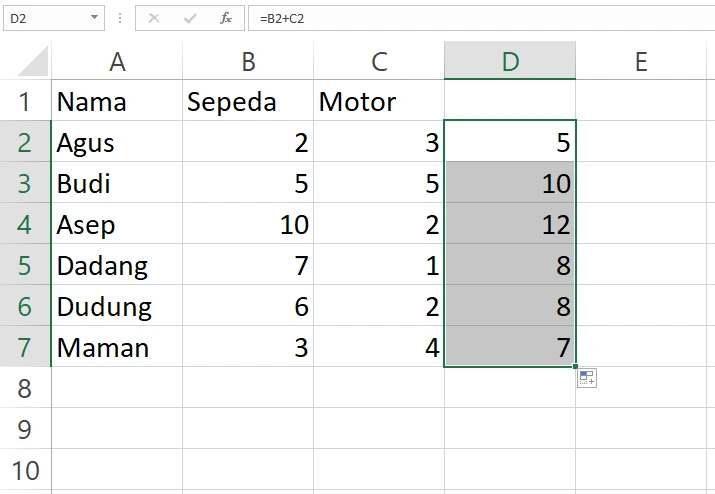
Task: Select row 2 header
Action: 25,142
